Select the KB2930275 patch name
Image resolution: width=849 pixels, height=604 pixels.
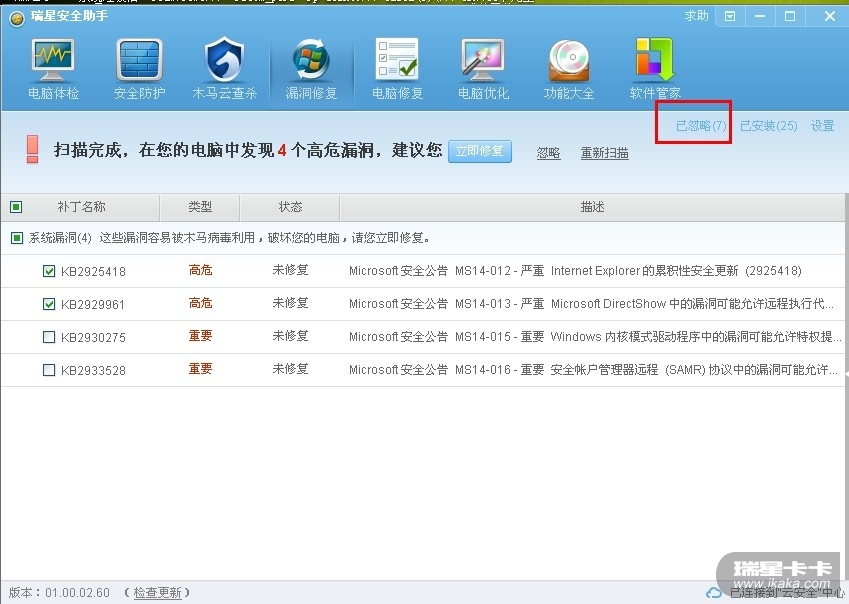(93, 338)
